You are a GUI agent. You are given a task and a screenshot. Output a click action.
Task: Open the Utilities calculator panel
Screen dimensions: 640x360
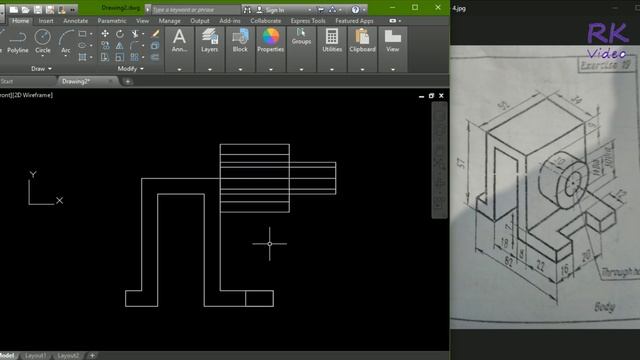click(x=332, y=41)
